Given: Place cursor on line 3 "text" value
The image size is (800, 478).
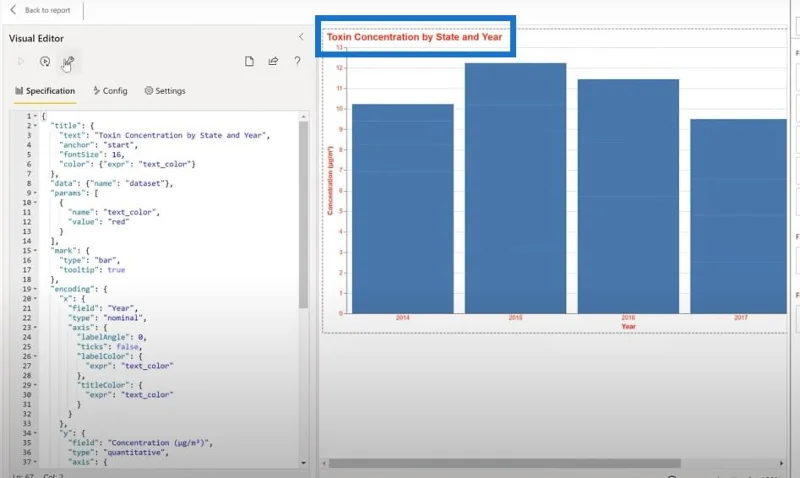Looking at the screenshot, I should pos(181,135).
